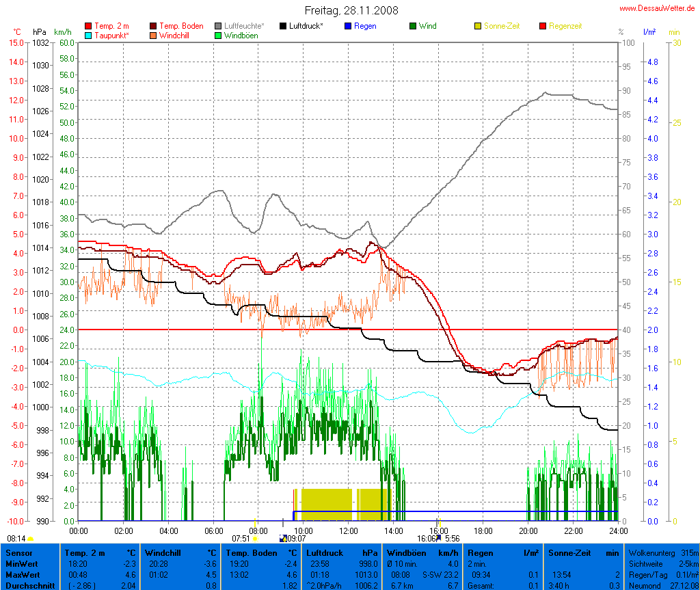The width and height of the screenshot is (700, 590).
Task: Click the red Temp. 2 m legend swatch
Action: [x=88, y=26]
